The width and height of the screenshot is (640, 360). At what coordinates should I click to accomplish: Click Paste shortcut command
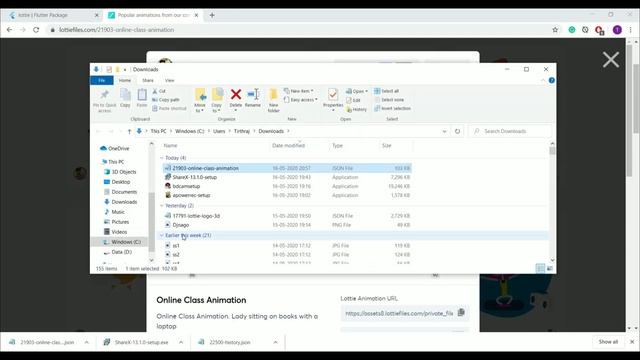tap(169, 108)
